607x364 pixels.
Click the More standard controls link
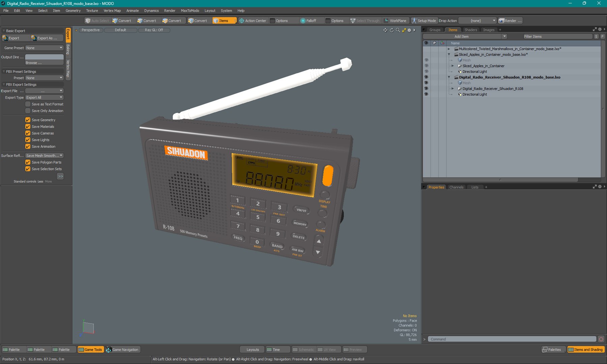pos(49,181)
